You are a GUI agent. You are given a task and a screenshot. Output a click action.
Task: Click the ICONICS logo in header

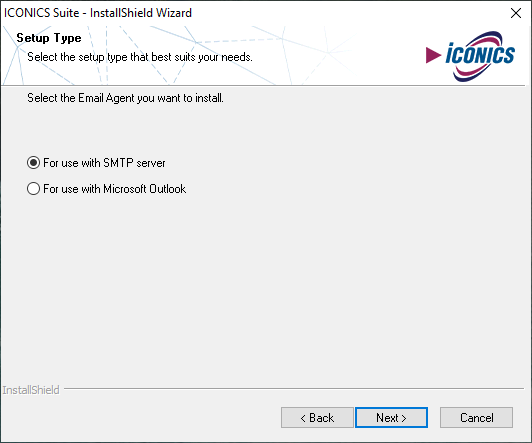point(470,56)
